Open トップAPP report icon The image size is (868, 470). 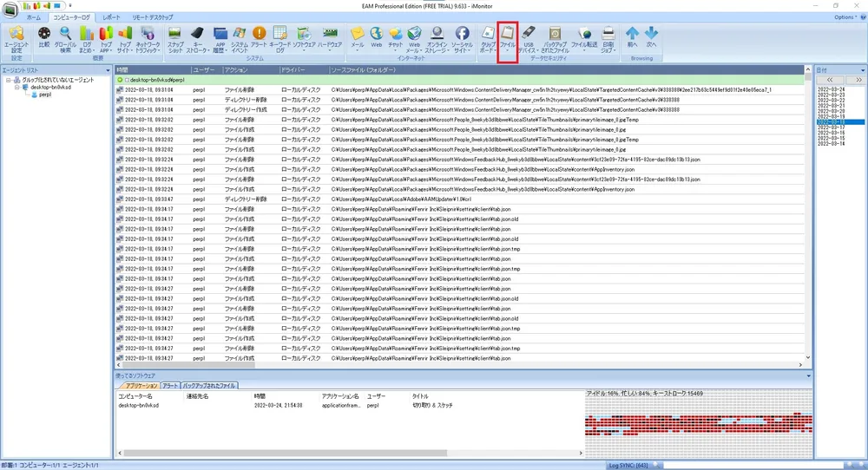105,39
